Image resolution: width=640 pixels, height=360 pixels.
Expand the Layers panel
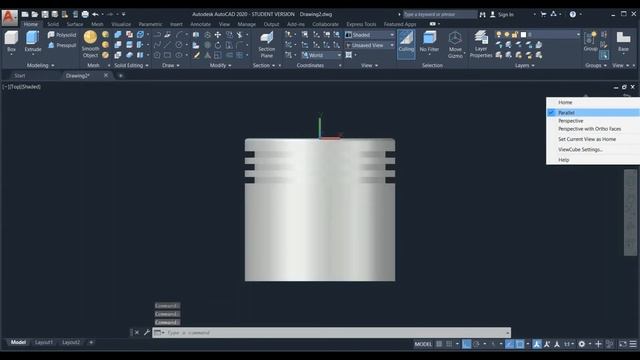(x=524, y=65)
